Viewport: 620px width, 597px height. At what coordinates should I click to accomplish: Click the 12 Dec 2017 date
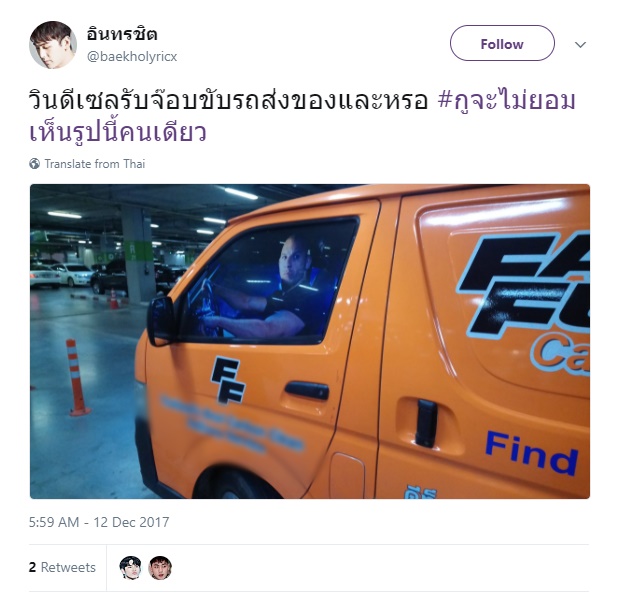[131, 522]
